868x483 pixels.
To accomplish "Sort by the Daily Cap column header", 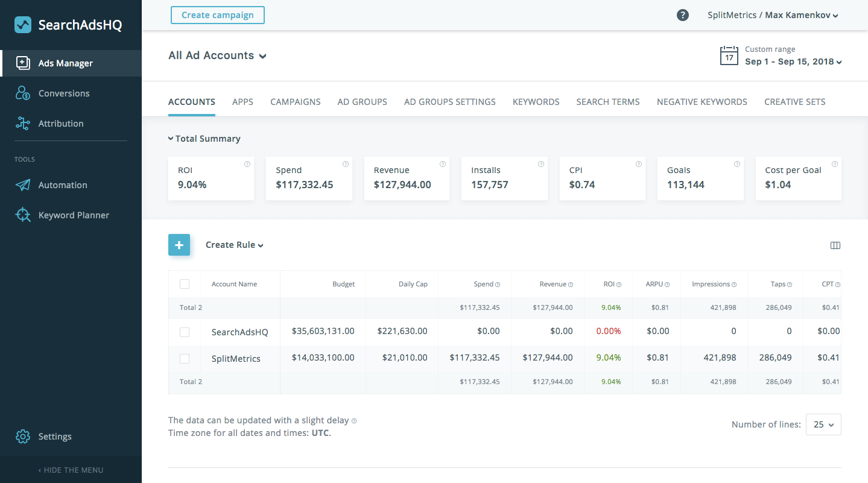I will (x=413, y=284).
